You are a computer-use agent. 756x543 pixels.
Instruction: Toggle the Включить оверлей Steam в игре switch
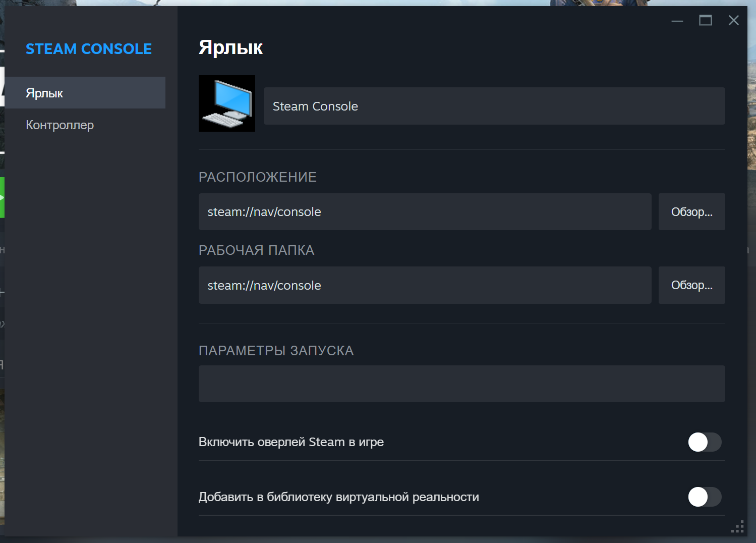tap(705, 442)
